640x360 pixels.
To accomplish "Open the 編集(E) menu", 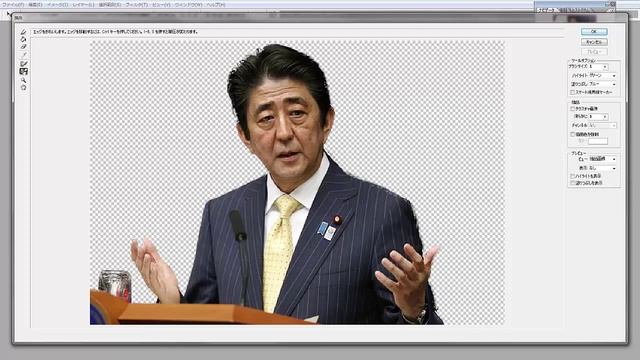I will 35,5.
